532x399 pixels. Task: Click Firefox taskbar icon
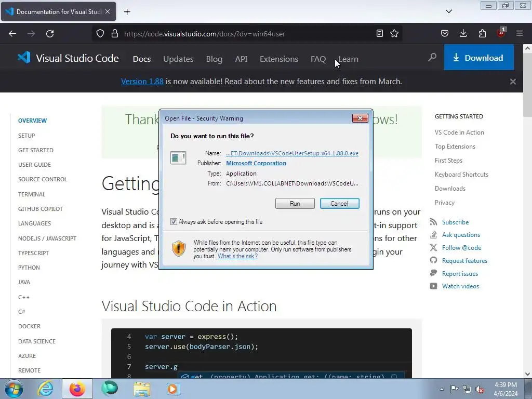tap(77, 389)
